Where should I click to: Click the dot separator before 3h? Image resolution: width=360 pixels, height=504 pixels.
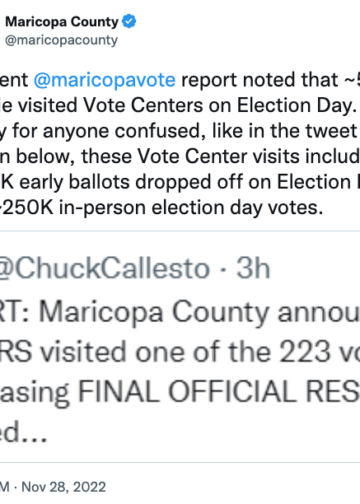(223, 269)
